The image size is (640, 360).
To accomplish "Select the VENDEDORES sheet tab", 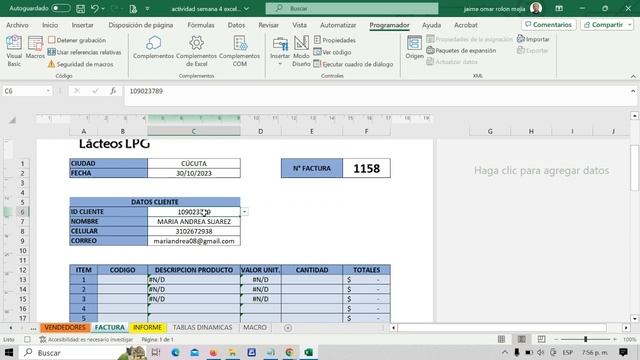I will 65,327.
